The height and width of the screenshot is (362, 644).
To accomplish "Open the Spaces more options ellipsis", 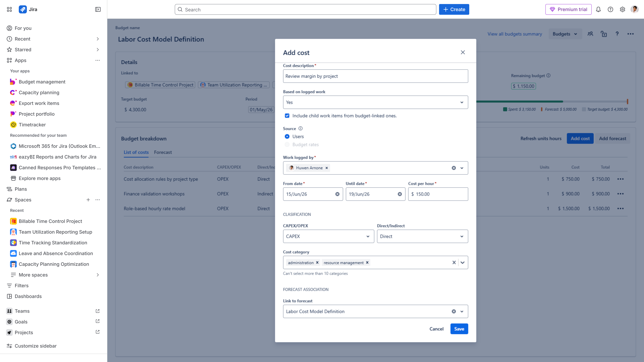I will pyautogui.click(x=98, y=200).
